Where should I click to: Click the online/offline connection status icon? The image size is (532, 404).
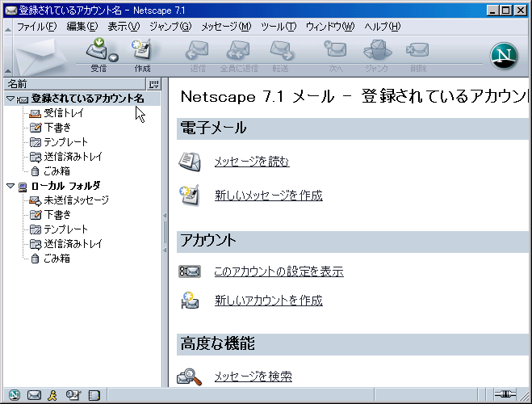point(505,394)
